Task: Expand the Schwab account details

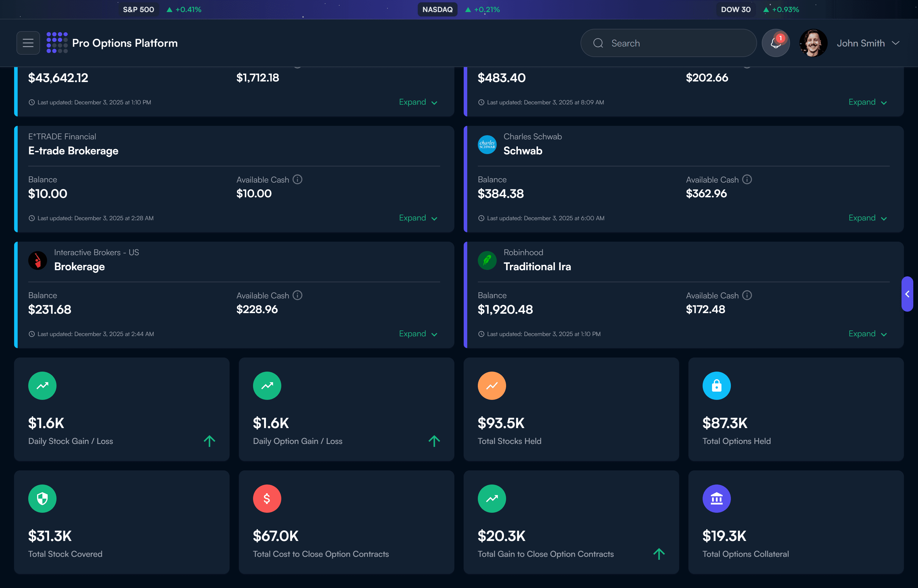Action: [867, 218]
